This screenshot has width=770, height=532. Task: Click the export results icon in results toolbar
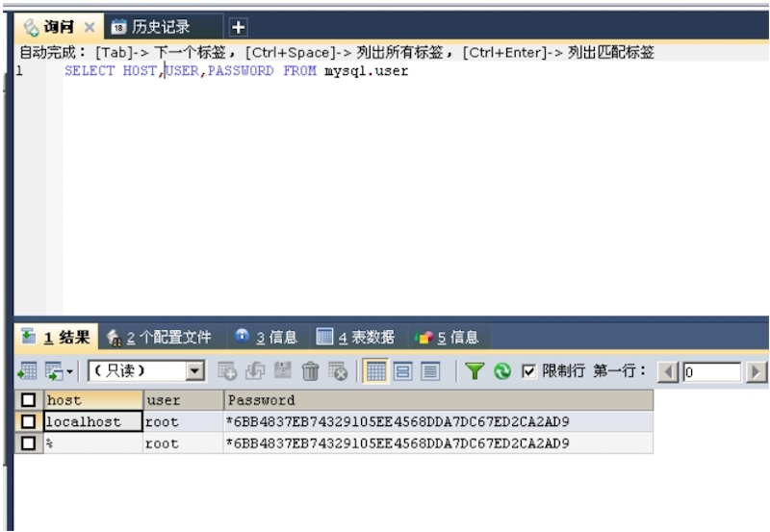(x=27, y=371)
